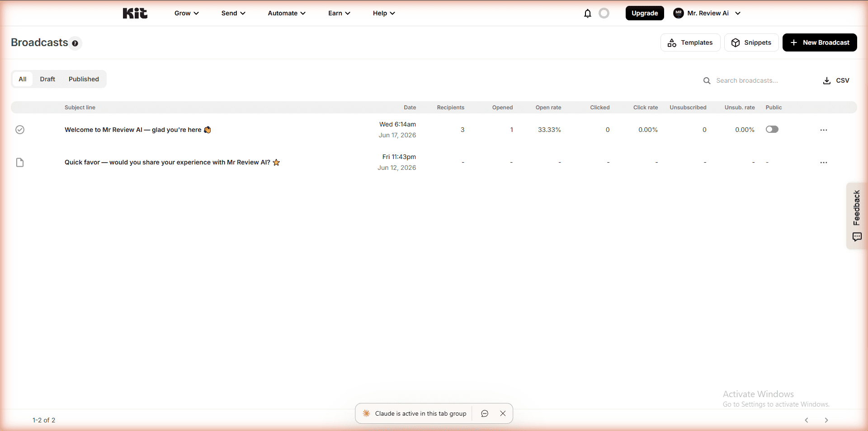Click the sent checkmark icon on Welcome broadcast

(20, 130)
